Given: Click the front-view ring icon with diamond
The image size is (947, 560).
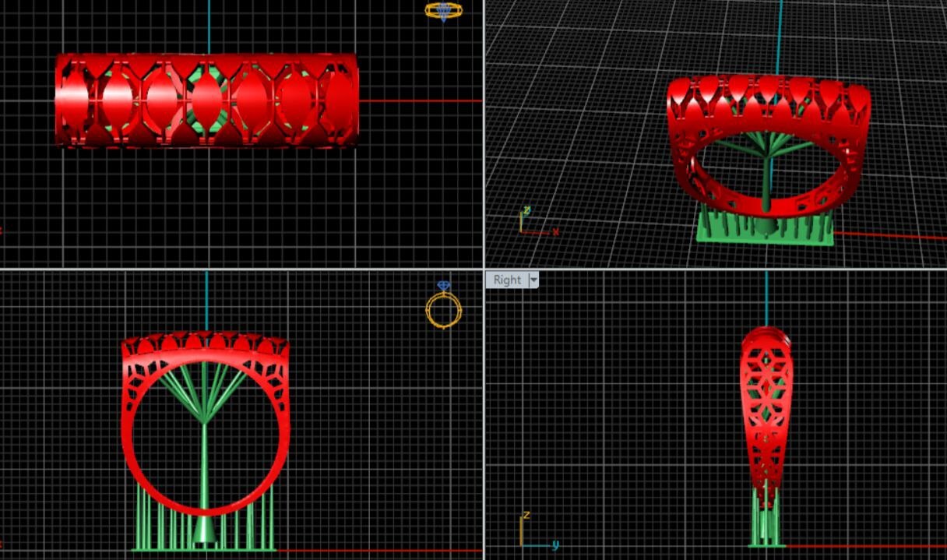Looking at the screenshot, I should point(444,307).
